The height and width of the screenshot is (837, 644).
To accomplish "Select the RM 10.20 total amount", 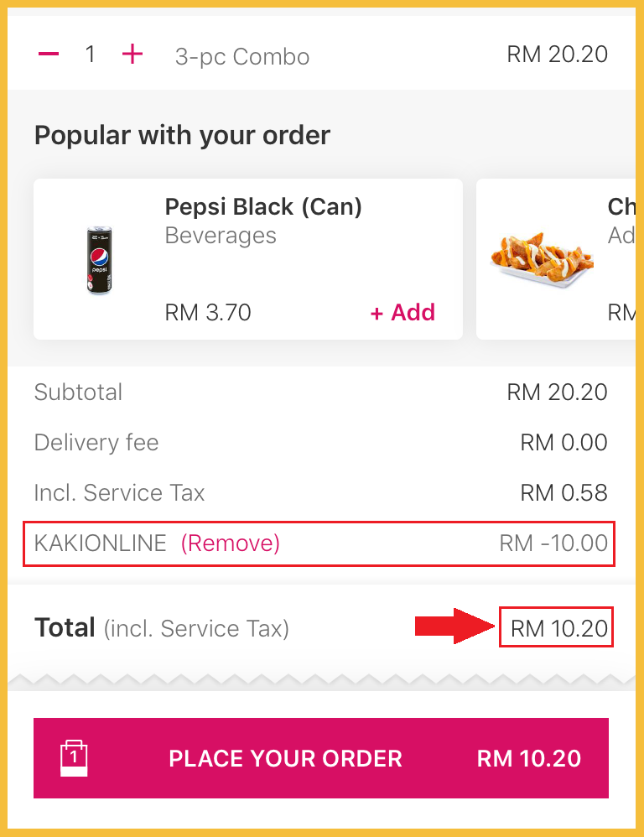I will [x=558, y=628].
